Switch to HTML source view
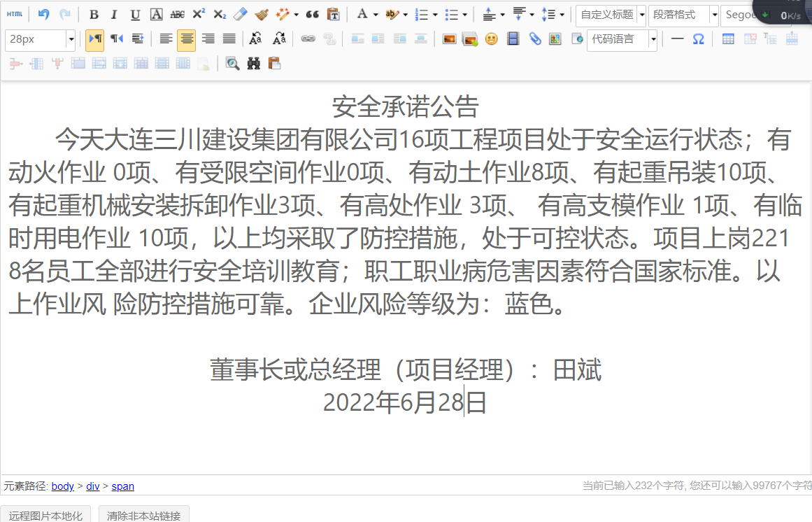This screenshot has height=522, width=812. pos(15,15)
